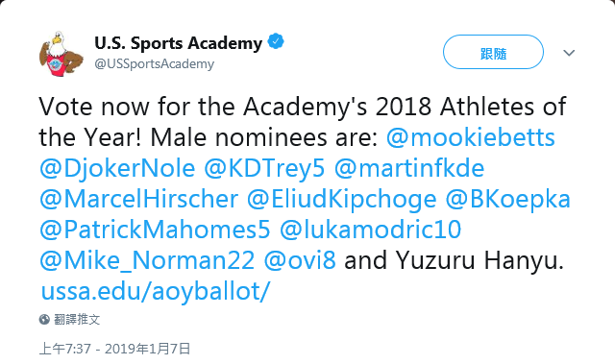Open the @KDTrey5 mention
615x364 pixels.
pyautogui.click(x=264, y=168)
